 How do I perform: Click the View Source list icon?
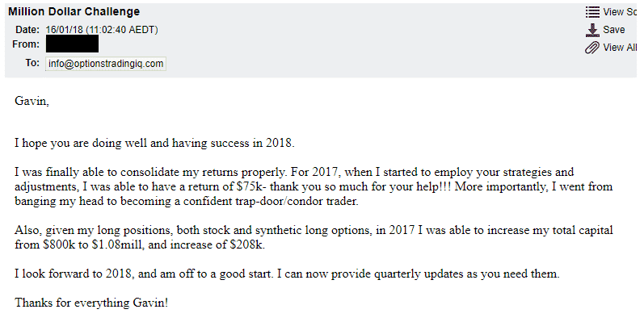point(592,12)
